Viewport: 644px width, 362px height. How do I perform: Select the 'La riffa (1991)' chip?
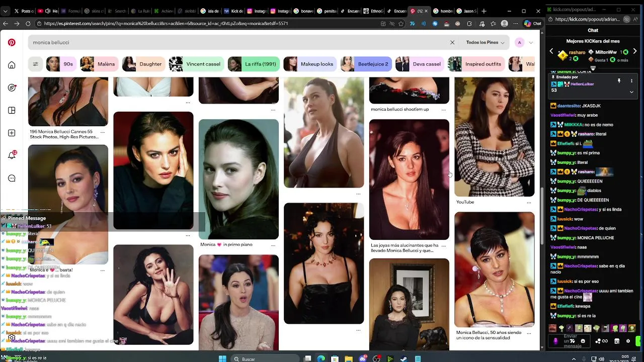coord(254,64)
